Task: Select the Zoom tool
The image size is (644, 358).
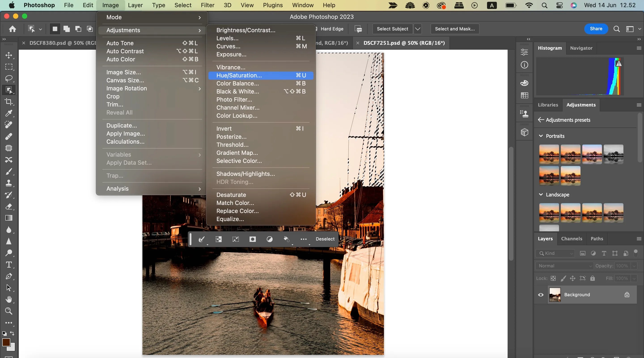Action: click(9, 311)
